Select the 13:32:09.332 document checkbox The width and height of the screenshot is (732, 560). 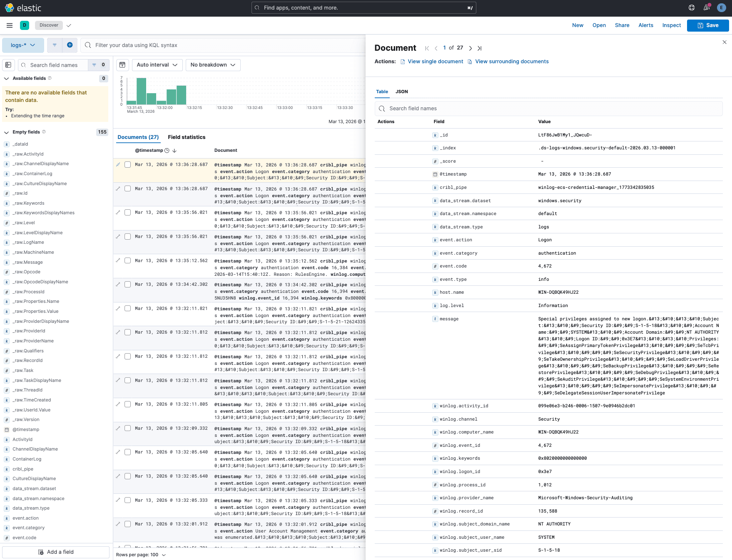pos(127,428)
